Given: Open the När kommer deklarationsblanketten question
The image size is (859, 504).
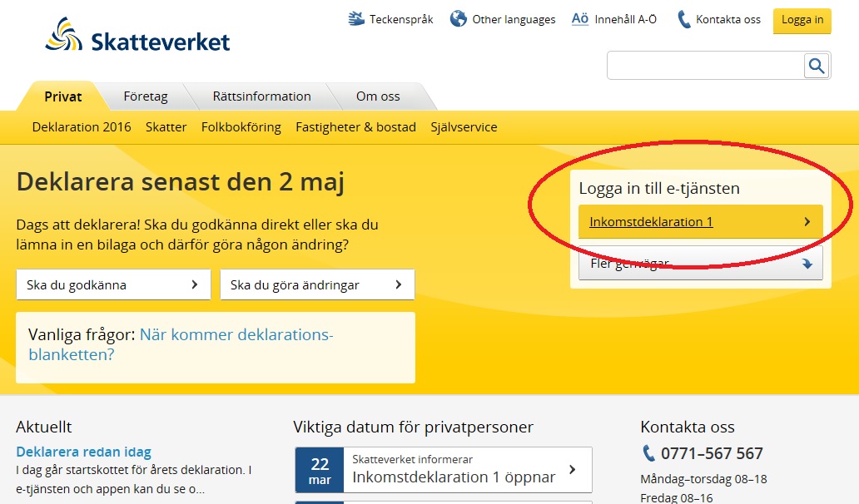Looking at the screenshot, I should point(181,344).
